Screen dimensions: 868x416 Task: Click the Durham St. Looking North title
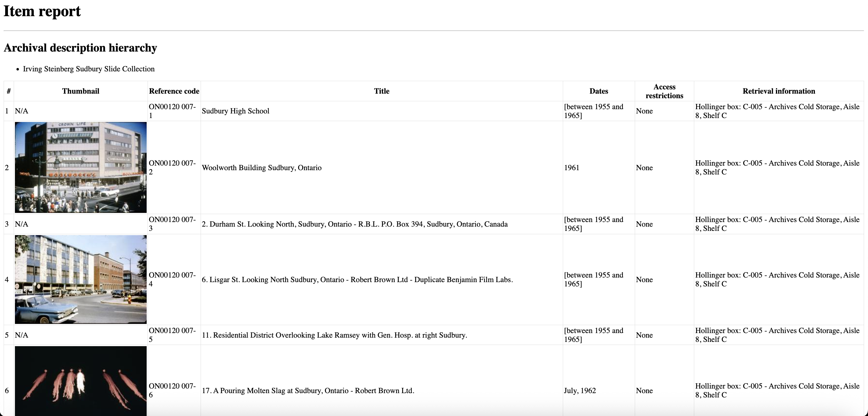pyautogui.click(x=355, y=224)
